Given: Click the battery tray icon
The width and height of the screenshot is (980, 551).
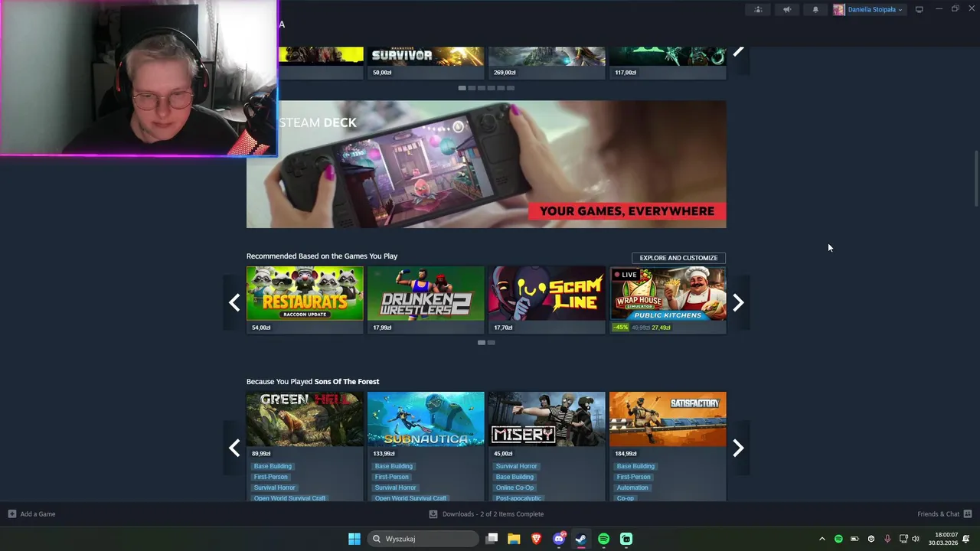Looking at the screenshot, I should 854,539.
